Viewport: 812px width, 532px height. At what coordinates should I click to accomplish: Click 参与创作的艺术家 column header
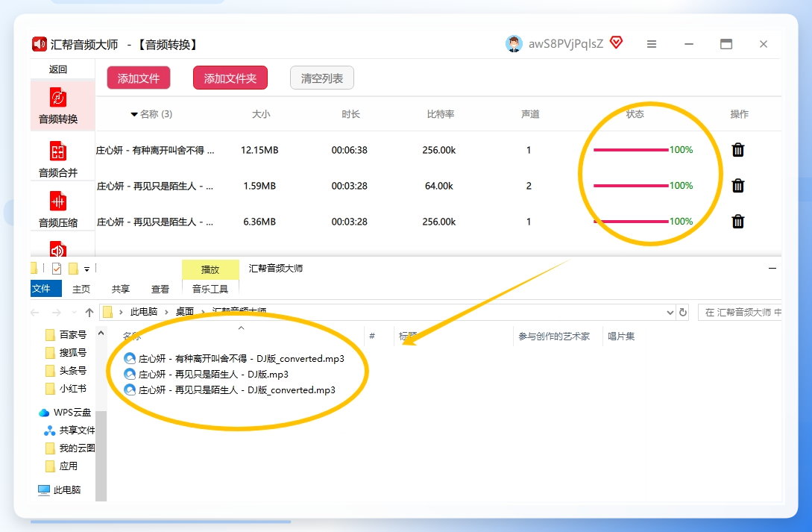point(554,337)
